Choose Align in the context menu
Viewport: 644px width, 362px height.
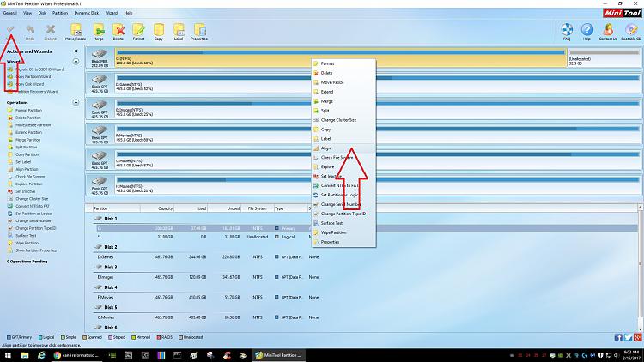pos(343,148)
